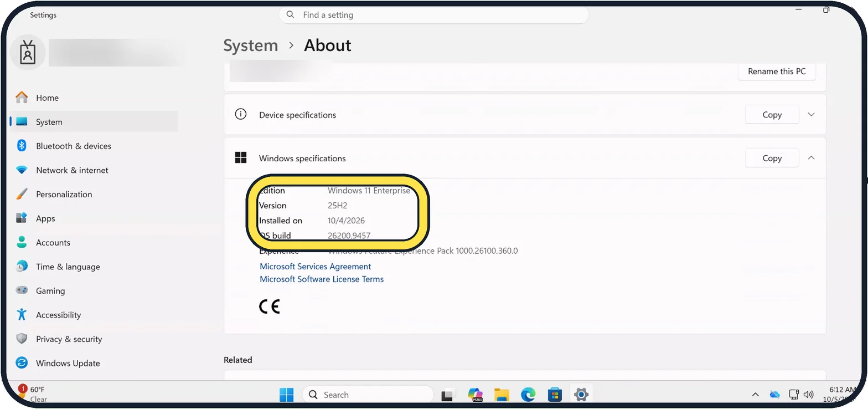Open Network & internet settings
Screen dimensions: 868x409
94,170
